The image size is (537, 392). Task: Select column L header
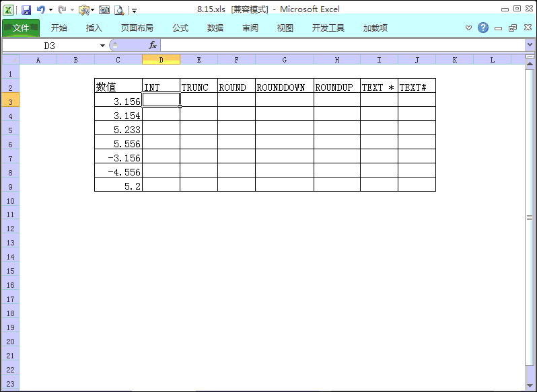(492, 60)
